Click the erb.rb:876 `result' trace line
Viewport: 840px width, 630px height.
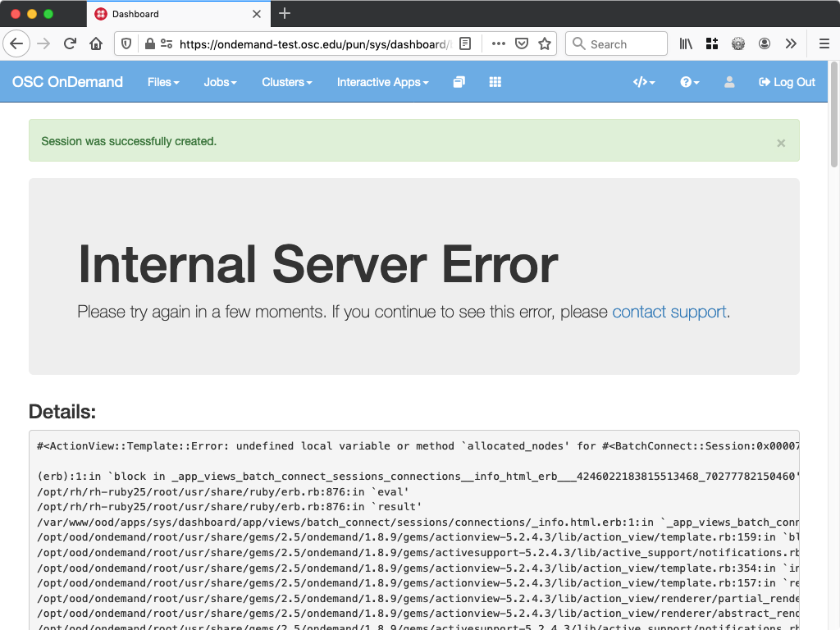pyautogui.click(x=230, y=506)
